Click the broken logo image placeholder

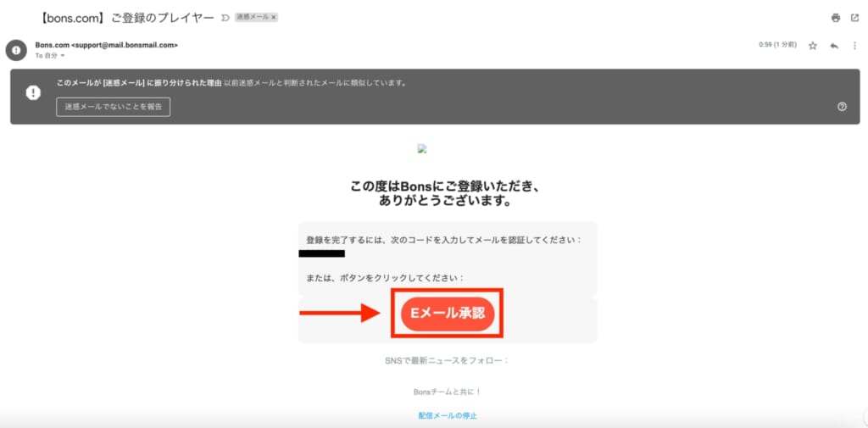click(x=422, y=148)
